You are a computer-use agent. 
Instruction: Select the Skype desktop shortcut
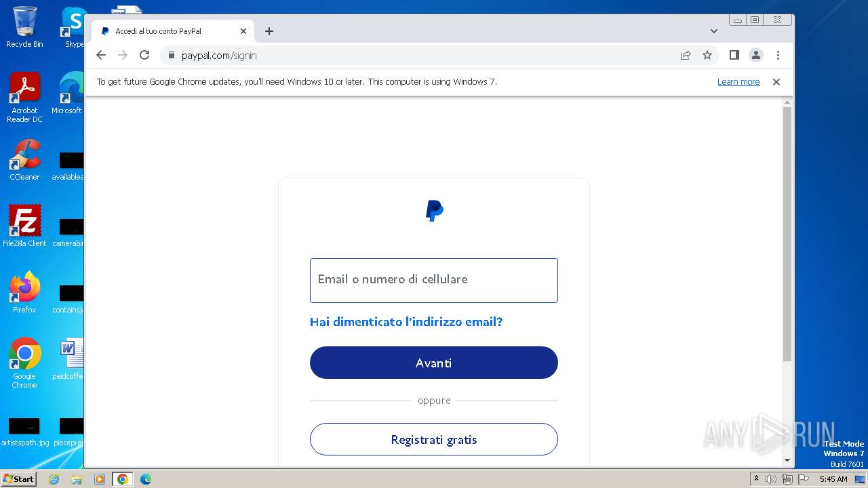[x=73, y=27]
